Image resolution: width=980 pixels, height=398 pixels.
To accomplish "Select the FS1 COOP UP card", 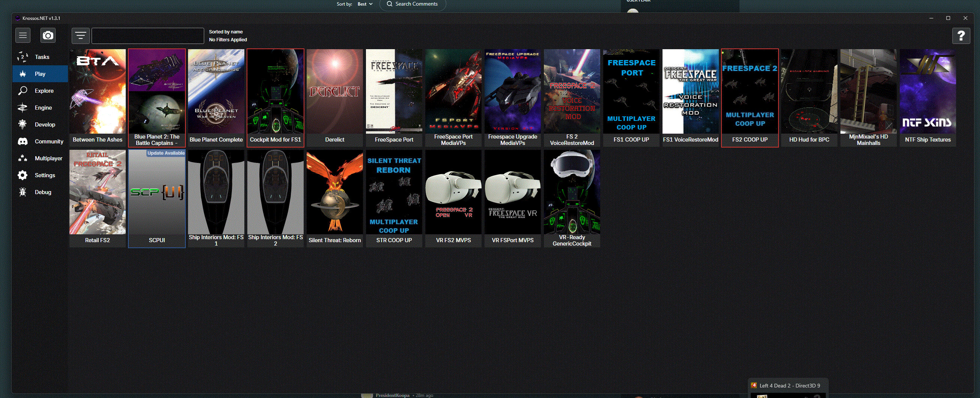I will 632,98.
